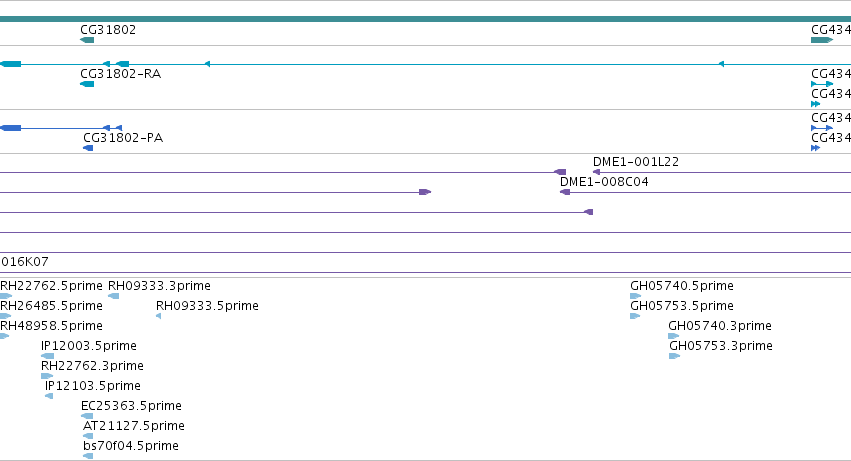Viewport: 851px width, 461px height.
Task: Click the DME1-008C04 BAC arrow marker
Action: [564, 192]
